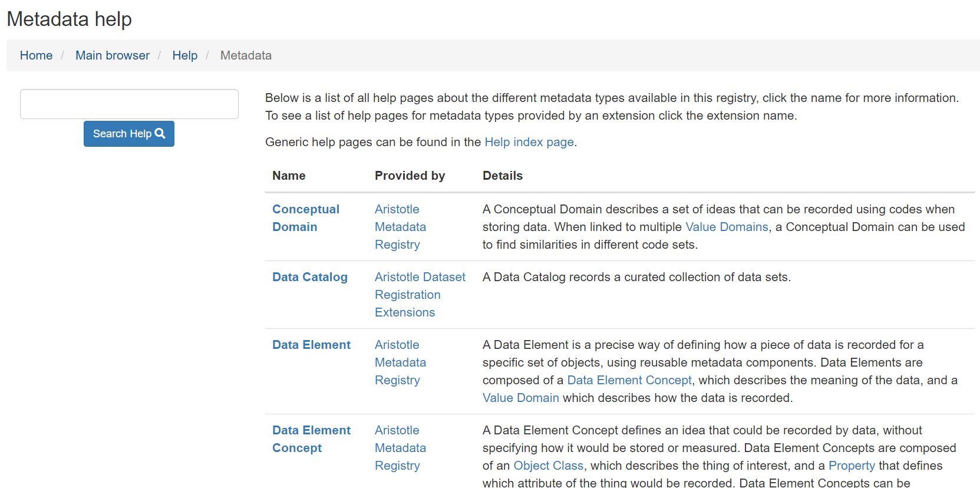Follow Value Domain link in Data Element details
This screenshot has width=980, height=488.
(x=520, y=398)
